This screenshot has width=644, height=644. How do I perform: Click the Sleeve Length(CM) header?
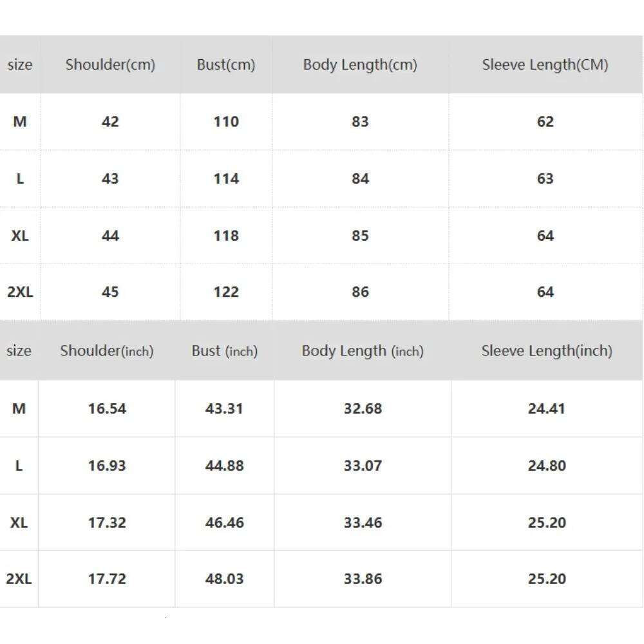[545, 64]
